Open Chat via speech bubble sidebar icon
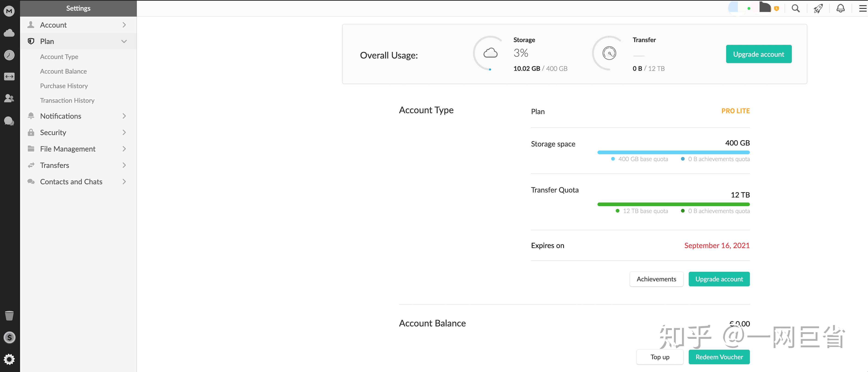Viewport: 868px width, 372px height. tap(9, 121)
